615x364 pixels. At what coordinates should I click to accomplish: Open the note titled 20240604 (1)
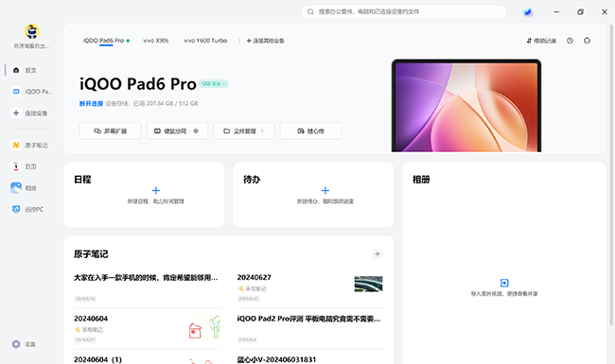147,359
